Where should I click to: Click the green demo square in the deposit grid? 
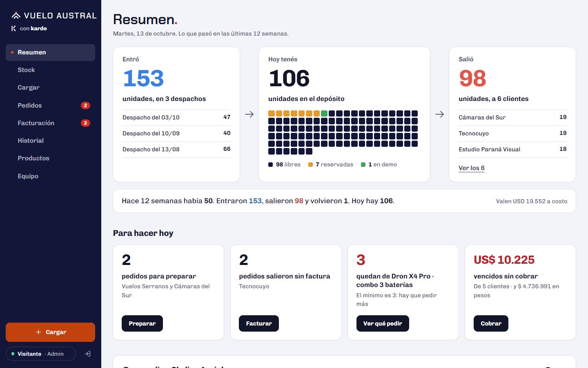324,113
